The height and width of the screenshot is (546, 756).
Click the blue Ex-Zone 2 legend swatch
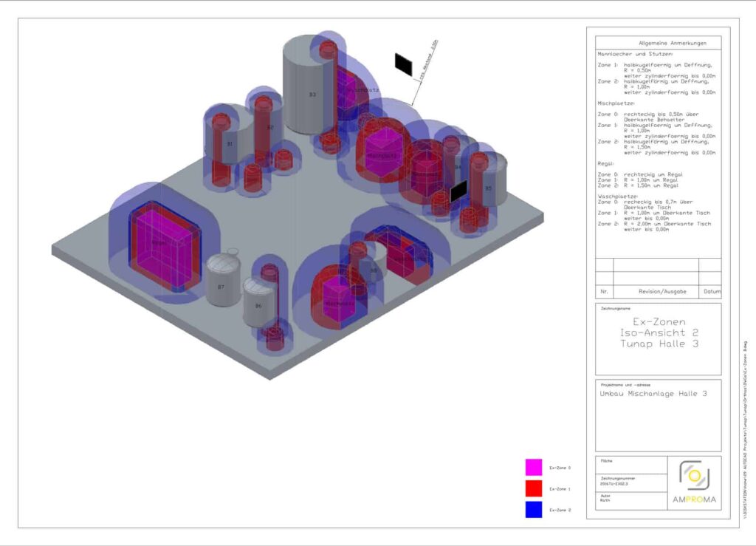tap(534, 509)
